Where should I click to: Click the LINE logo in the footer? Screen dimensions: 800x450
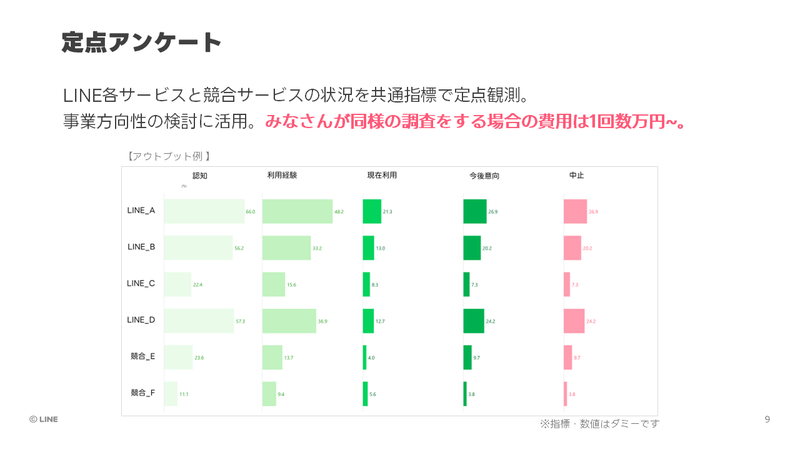pos(44,420)
